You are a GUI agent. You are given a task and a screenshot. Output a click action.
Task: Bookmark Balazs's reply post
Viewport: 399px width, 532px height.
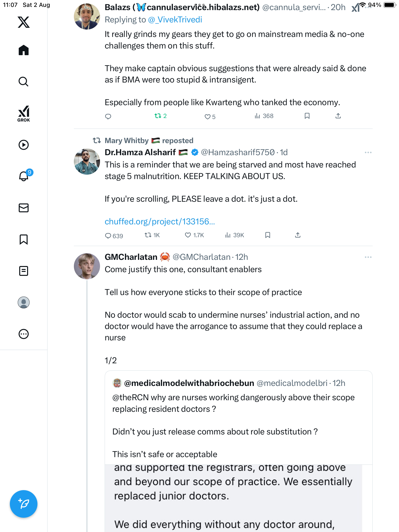point(307,116)
